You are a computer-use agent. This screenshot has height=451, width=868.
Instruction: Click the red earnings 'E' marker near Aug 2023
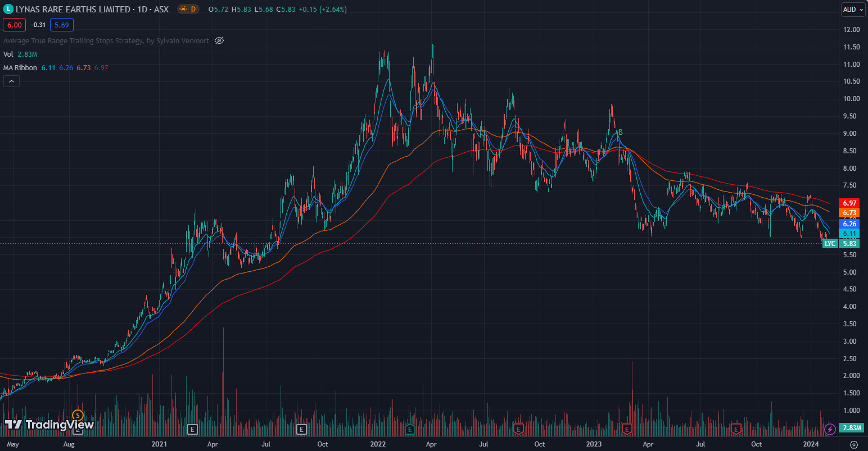pyautogui.click(x=736, y=430)
